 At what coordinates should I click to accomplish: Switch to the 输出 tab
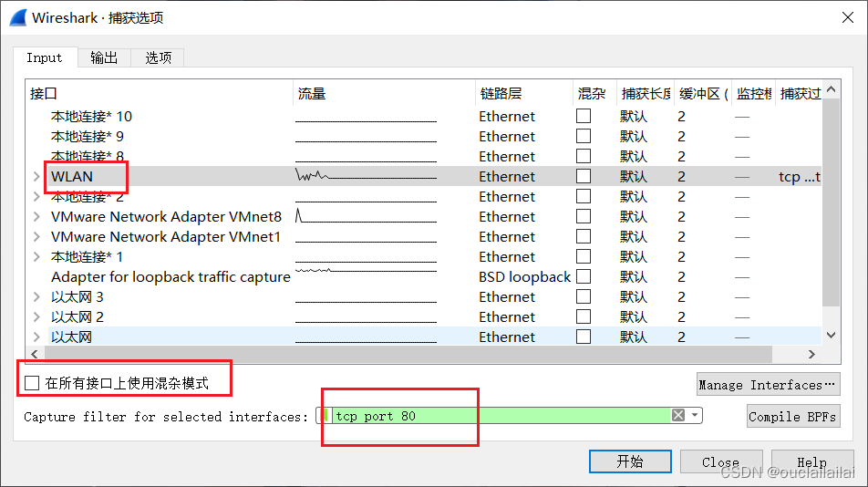[104, 57]
